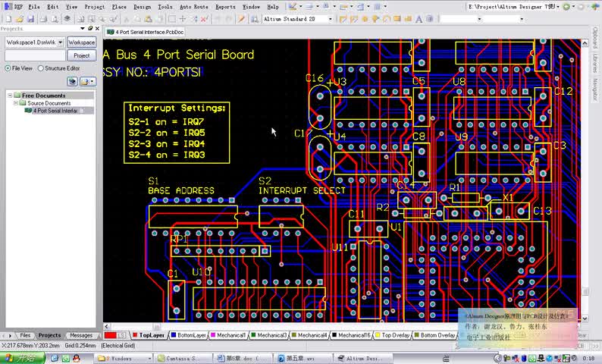Collapse the Source Documents tree node

pos(16,103)
